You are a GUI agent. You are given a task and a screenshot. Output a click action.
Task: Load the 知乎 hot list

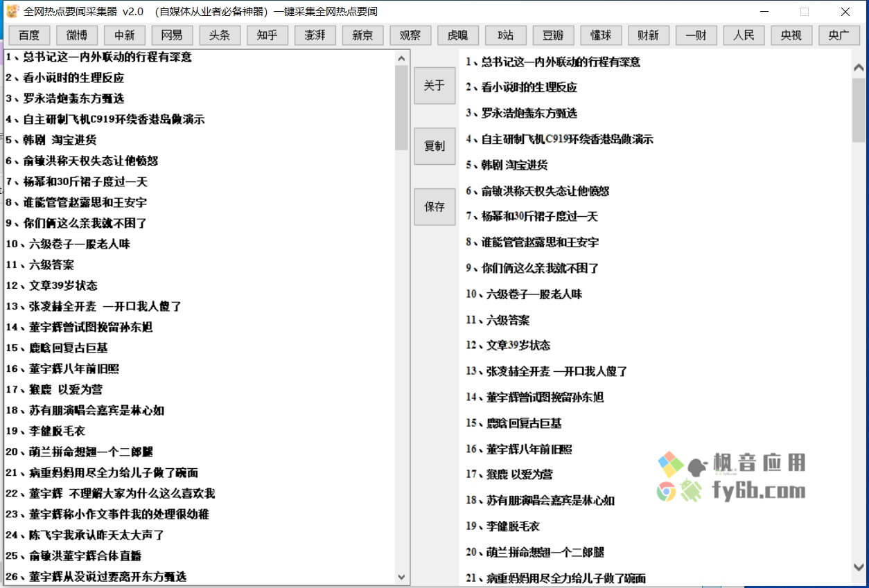[267, 35]
